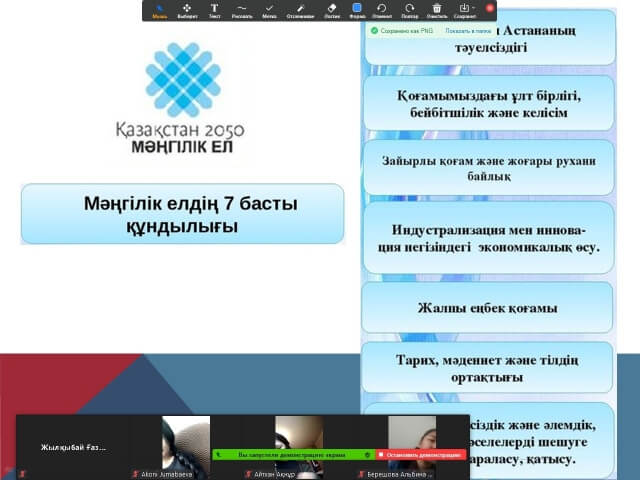Click muted mic icon beside Берешова Альбина
The width and height of the screenshot is (640, 480).
pos(361,474)
